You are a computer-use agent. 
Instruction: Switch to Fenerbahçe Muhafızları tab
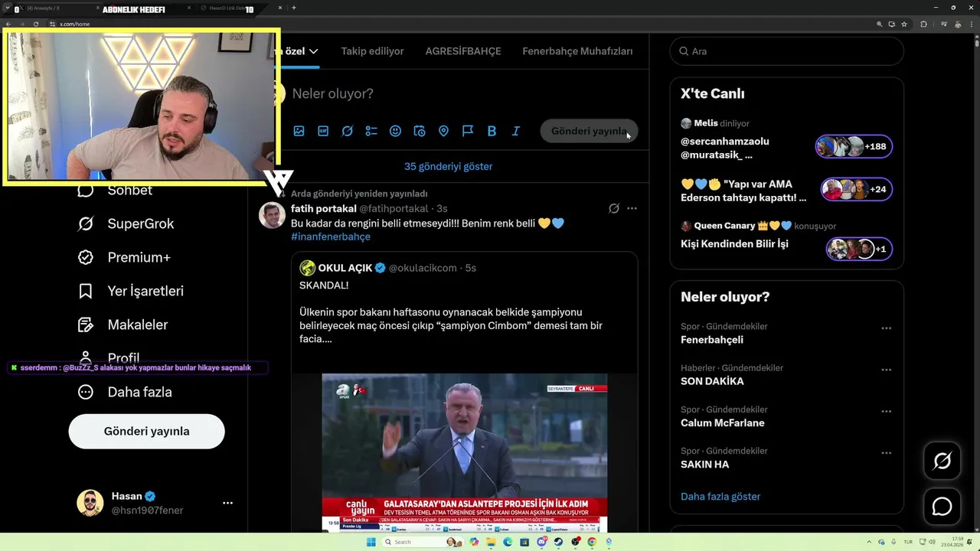tap(577, 51)
